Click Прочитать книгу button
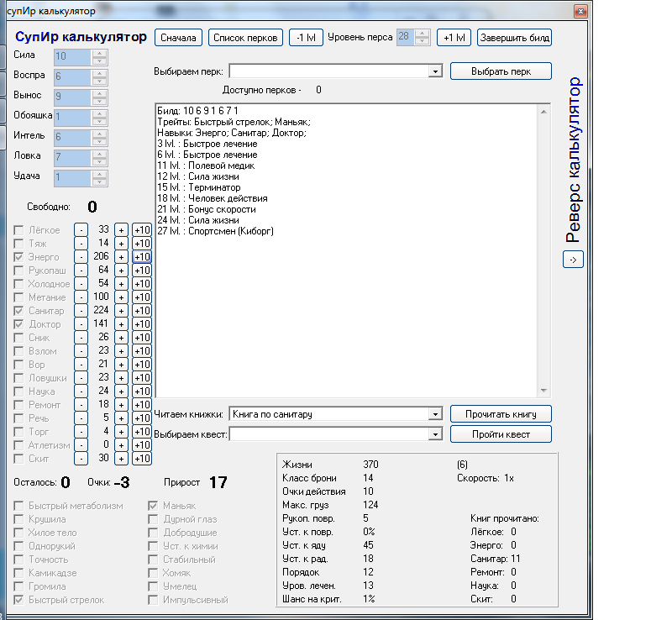This screenshot has width=672, height=620. [501, 414]
